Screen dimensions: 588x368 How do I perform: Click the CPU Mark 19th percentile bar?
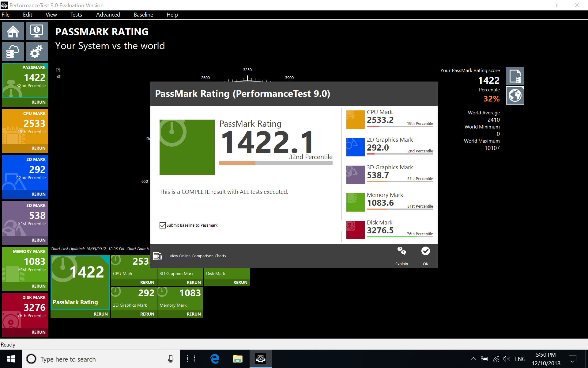(x=400, y=126)
